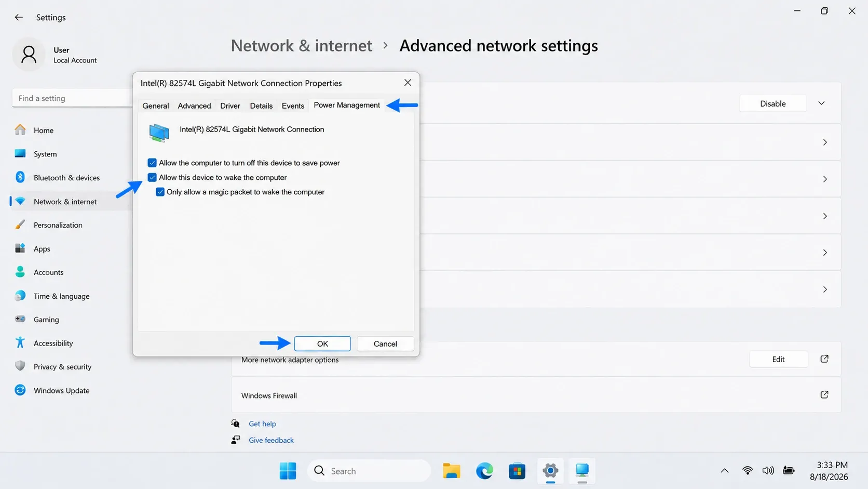This screenshot has width=868, height=489.
Task: Open System settings icon
Action: coord(20,154)
